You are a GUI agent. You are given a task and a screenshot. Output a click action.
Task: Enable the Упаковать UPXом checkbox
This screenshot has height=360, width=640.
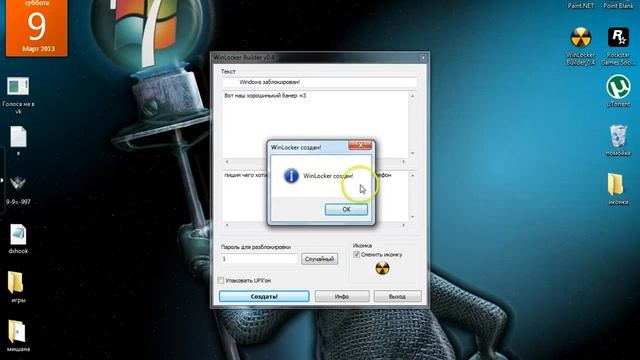(221, 280)
